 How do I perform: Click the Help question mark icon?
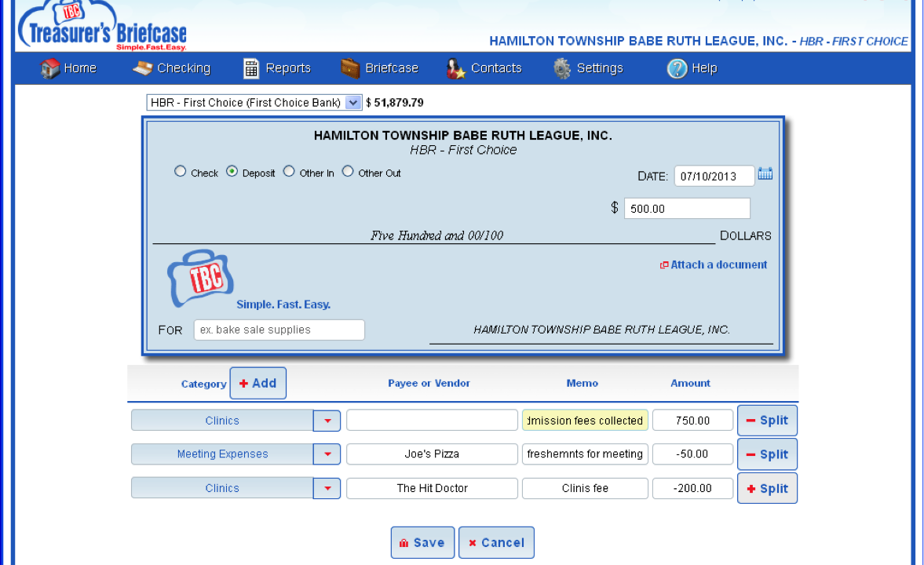click(x=677, y=68)
